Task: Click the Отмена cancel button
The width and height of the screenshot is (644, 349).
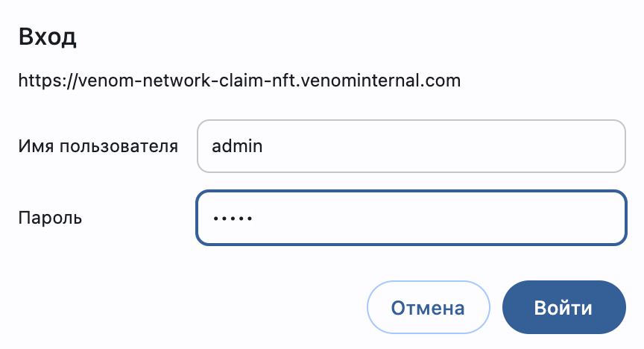Action: (x=428, y=307)
